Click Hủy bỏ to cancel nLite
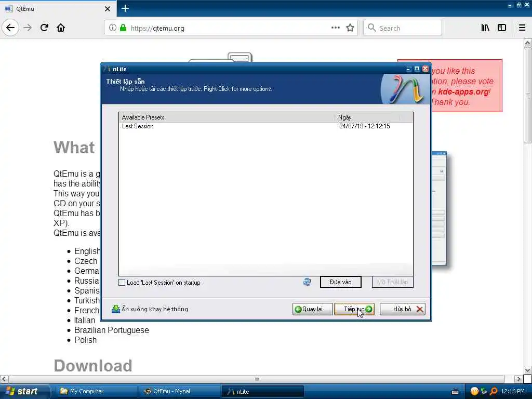Screen dimensions: 532x399 tap(403, 309)
